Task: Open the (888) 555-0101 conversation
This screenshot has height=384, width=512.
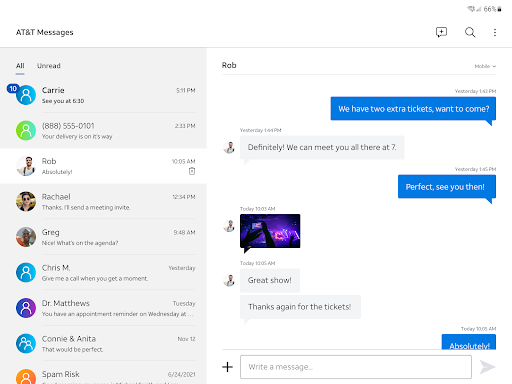Action: click(x=103, y=131)
